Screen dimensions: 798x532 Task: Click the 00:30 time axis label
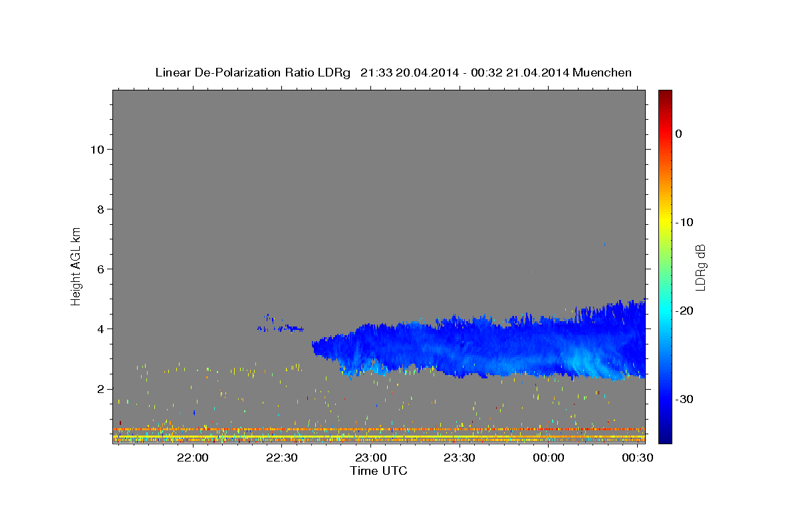click(637, 458)
